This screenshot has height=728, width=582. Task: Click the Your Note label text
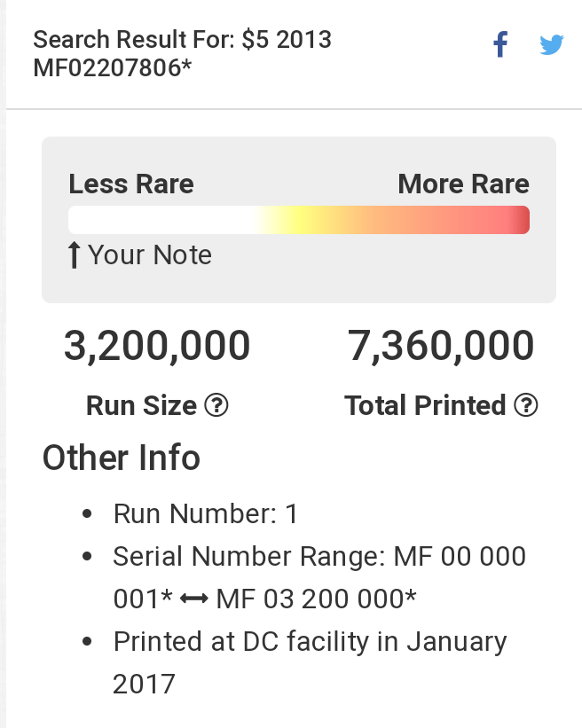150,254
